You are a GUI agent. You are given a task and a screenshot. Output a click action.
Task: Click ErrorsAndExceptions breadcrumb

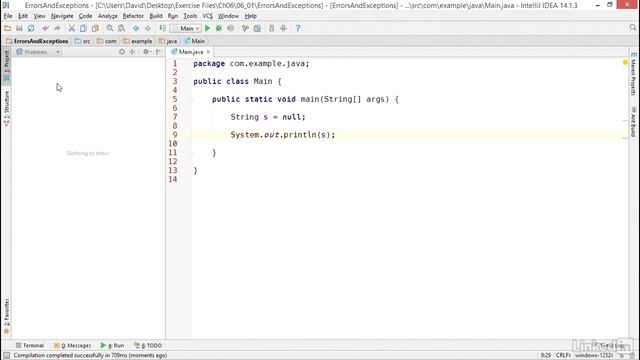(37, 41)
